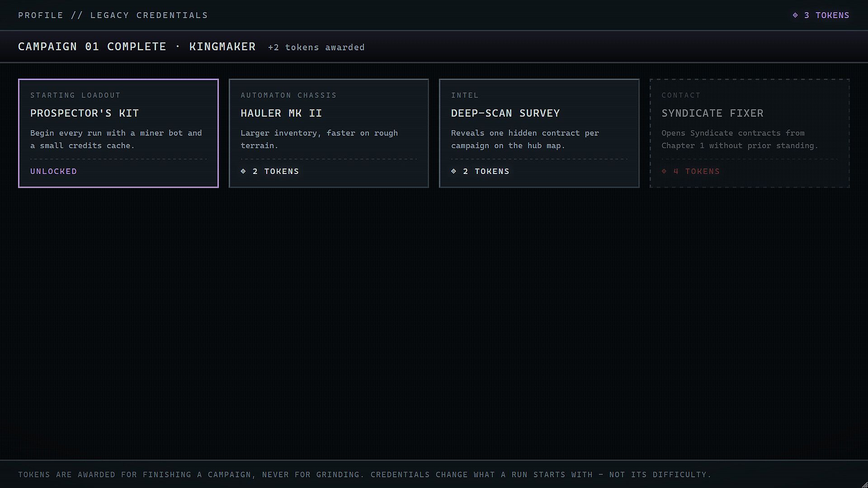Click the 'UNLOCKED' status text
Image resolution: width=868 pixels, height=488 pixels.
point(54,171)
